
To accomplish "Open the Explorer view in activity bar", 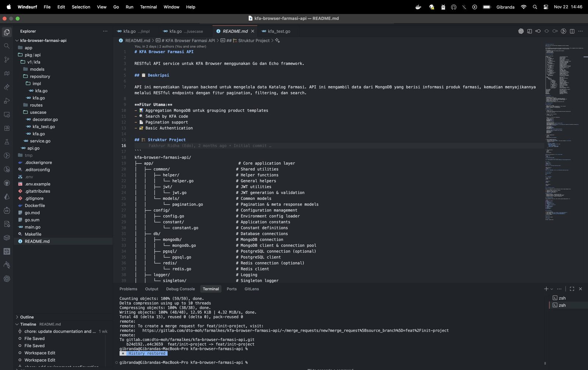I will [x=7, y=32].
